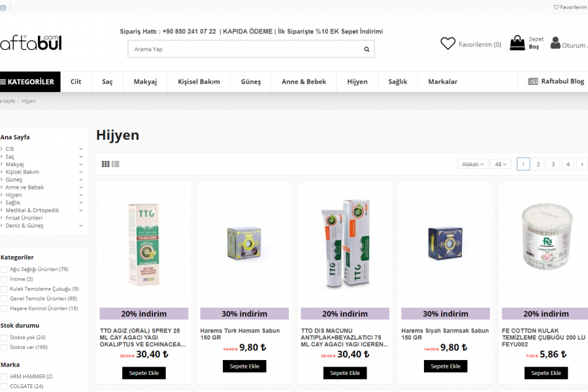Open the shopping basket icon
The image size is (588, 392).
click(x=517, y=43)
